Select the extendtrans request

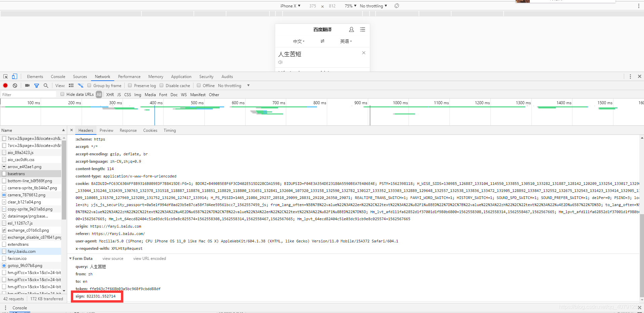click(31, 244)
